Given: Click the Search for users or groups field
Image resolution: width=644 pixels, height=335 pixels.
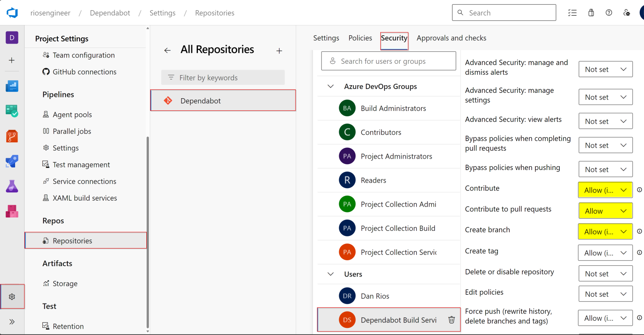Looking at the screenshot, I should (388, 61).
